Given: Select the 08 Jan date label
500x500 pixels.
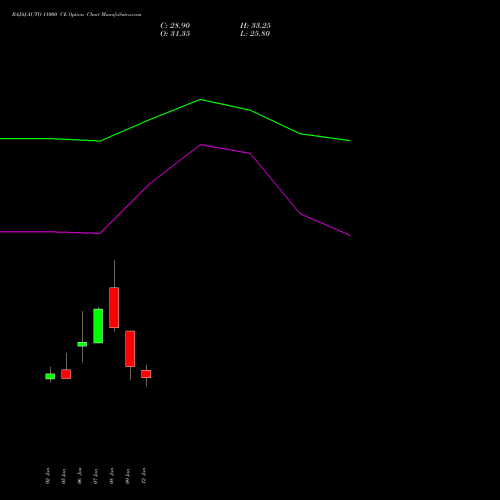Looking at the screenshot, I should (112, 476).
